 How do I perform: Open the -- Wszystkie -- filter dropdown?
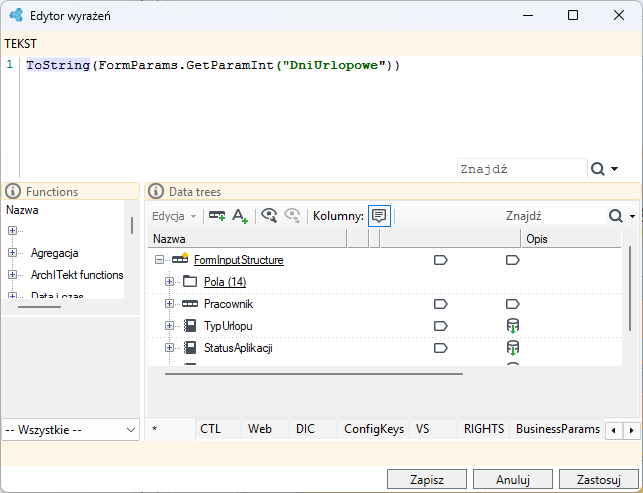(71, 430)
